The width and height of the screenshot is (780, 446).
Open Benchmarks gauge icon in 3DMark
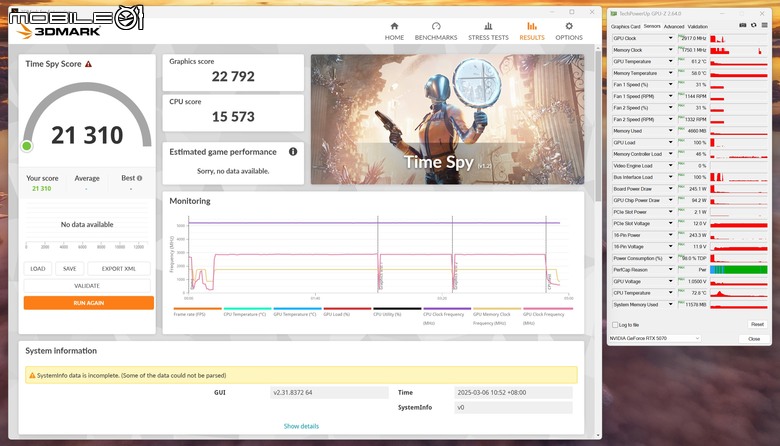click(x=436, y=26)
